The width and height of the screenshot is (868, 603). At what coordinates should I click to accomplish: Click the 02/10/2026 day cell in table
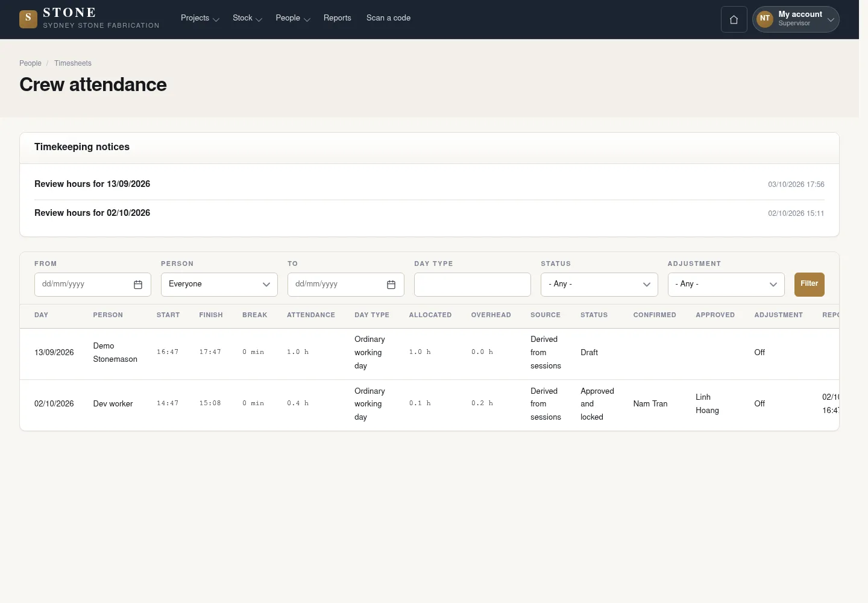click(54, 404)
